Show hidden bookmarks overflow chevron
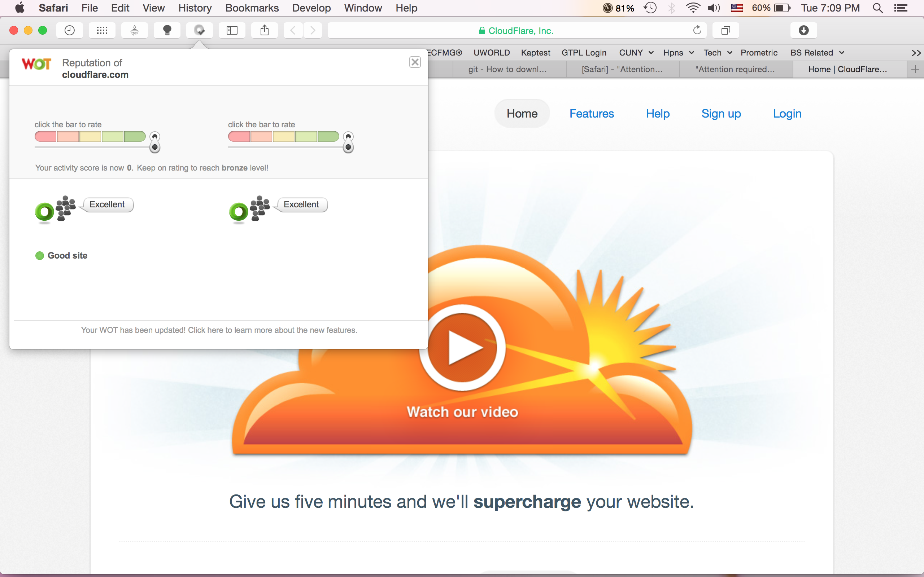Image resolution: width=924 pixels, height=577 pixels. point(916,53)
